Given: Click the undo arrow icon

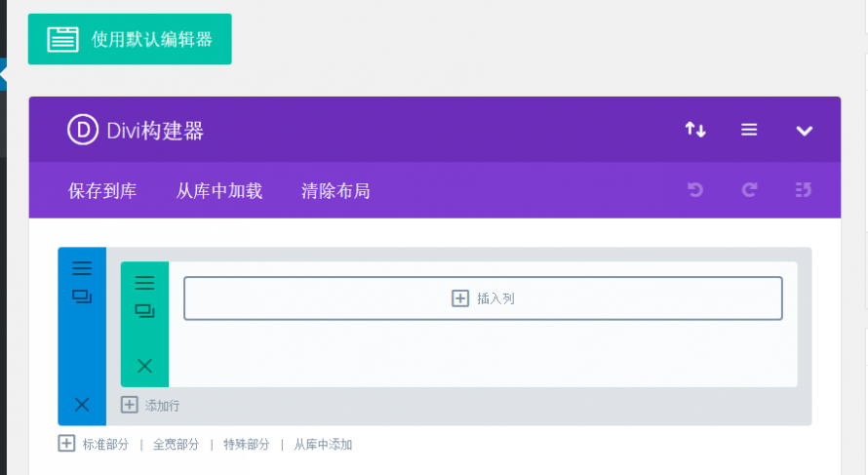Looking at the screenshot, I should click(695, 190).
